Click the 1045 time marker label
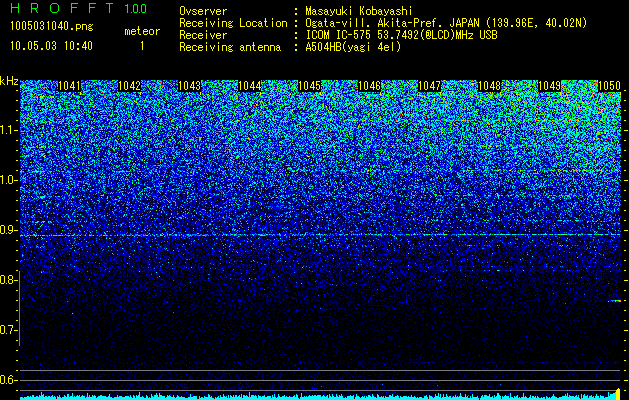The width and height of the screenshot is (629, 400). 310,86
